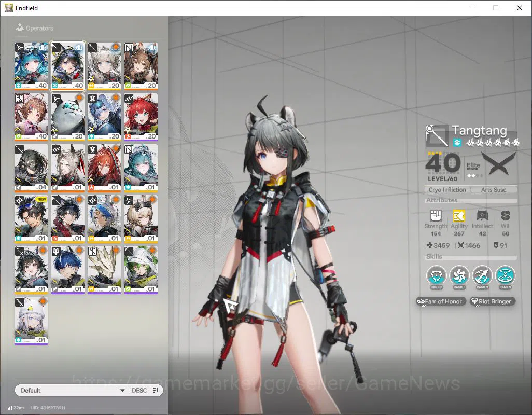Click the Arts Susc. tag
Viewport: 532px width, 415px height.
click(x=494, y=190)
